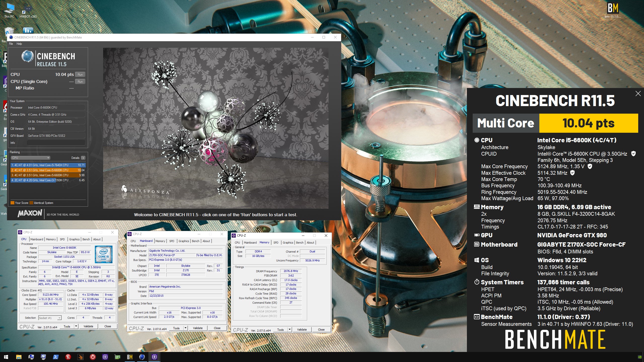Click the Cinebench side panel splitter handle
This screenshot has height=362, width=644.
click(90, 133)
